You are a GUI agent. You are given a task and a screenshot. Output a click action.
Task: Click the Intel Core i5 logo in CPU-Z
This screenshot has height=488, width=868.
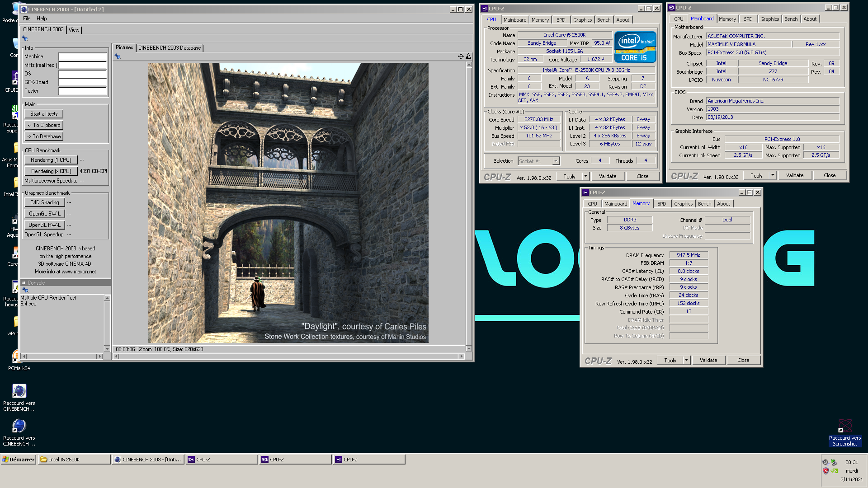tap(635, 47)
